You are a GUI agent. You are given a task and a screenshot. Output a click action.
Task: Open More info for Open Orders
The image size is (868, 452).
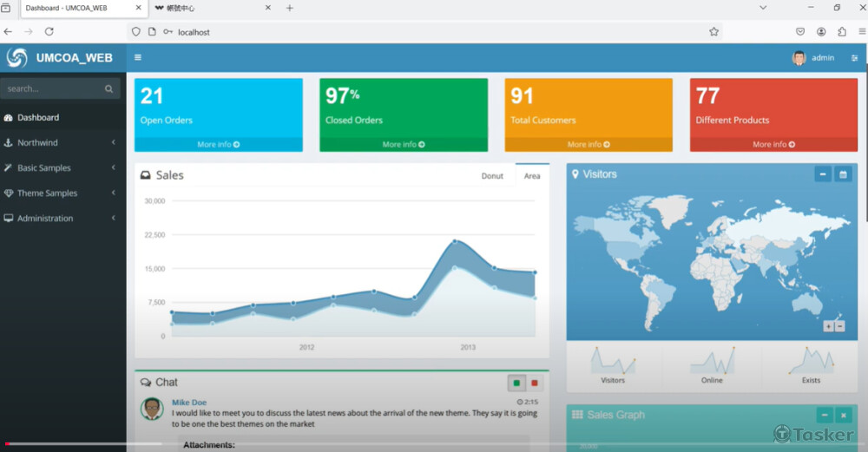[x=218, y=145]
